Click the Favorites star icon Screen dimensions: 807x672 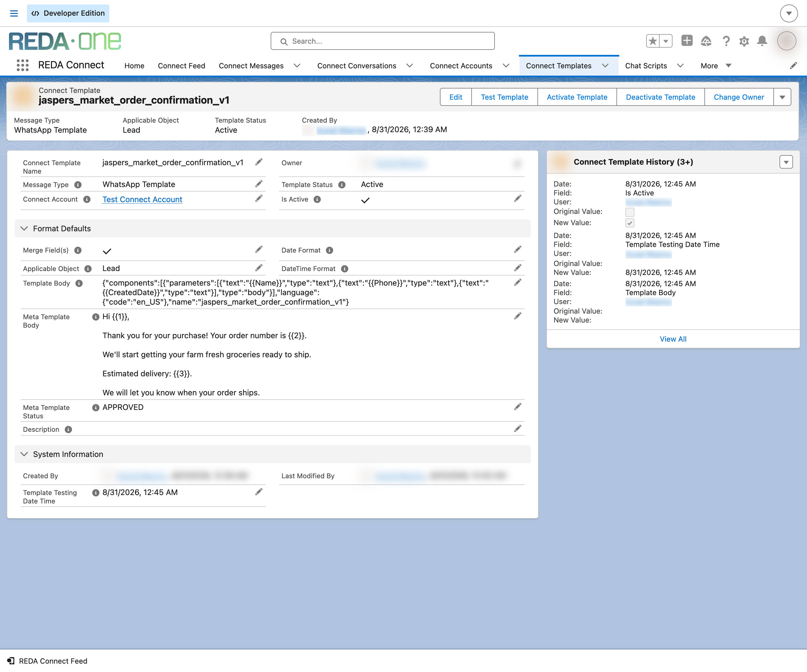(653, 41)
